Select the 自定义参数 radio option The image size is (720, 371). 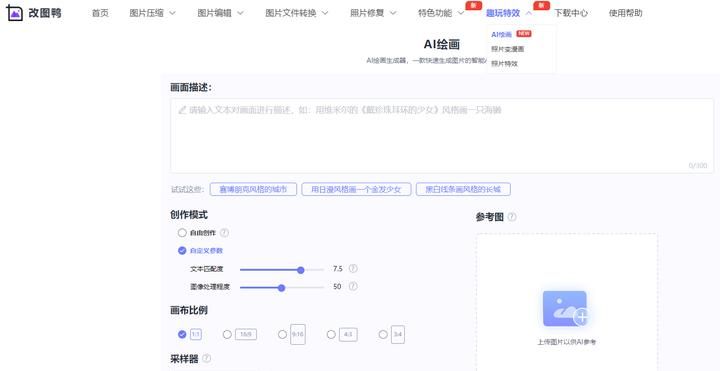pos(182,251)
